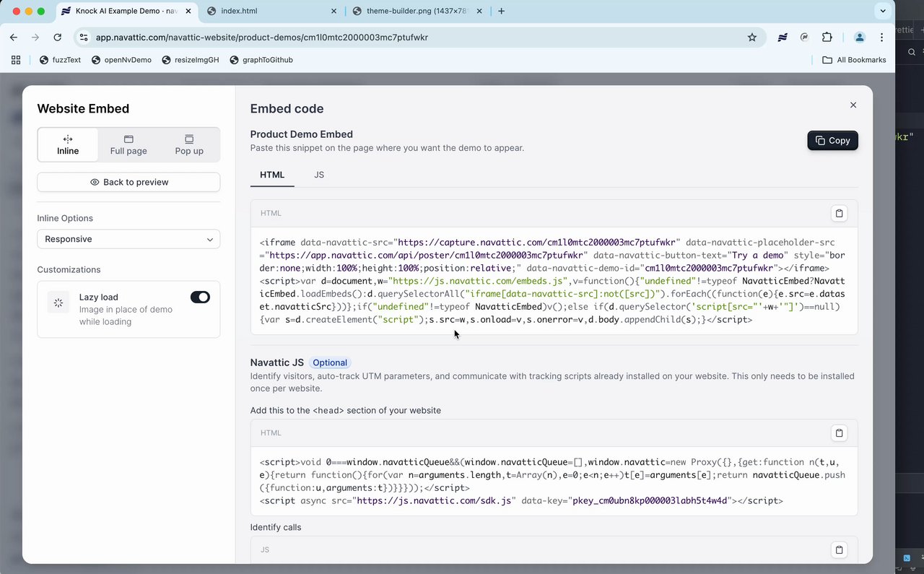Image resolution: width=924 pixels, height=574 pixels.
Task: Click the Product Demo Embed heading
Action: tap(302, 134)
